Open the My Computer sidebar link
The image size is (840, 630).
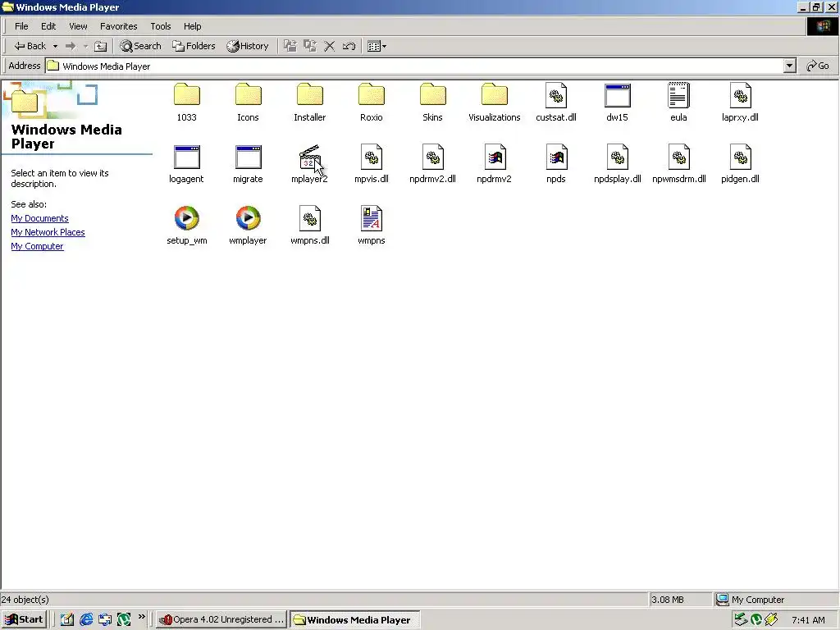(37, 246)
